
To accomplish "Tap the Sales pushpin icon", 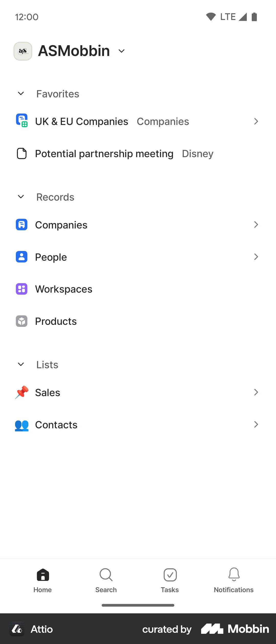I will click(x=22, y=392).
